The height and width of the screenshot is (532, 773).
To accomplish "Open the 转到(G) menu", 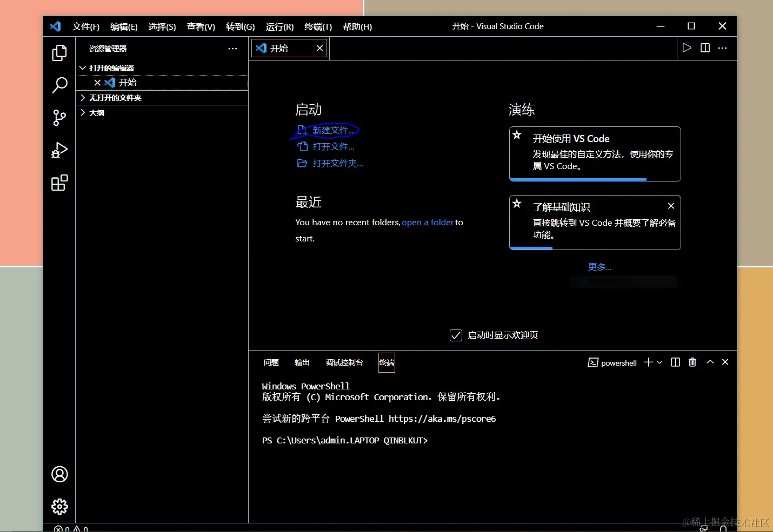I will (241, 27).
